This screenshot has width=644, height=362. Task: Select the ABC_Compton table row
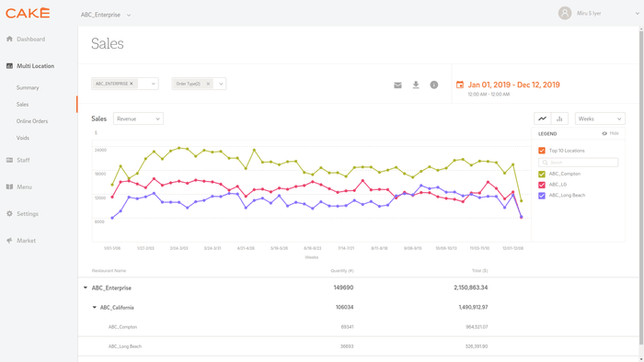[358, 327]
